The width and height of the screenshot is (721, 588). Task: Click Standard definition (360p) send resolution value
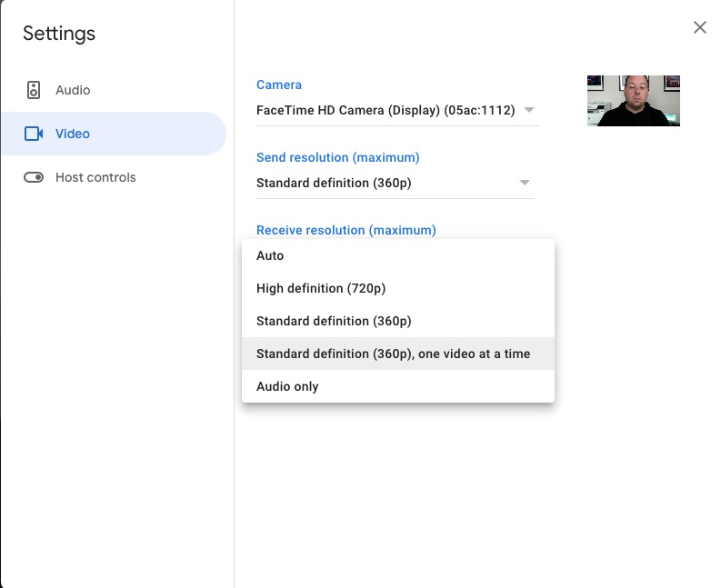point(334,183)
